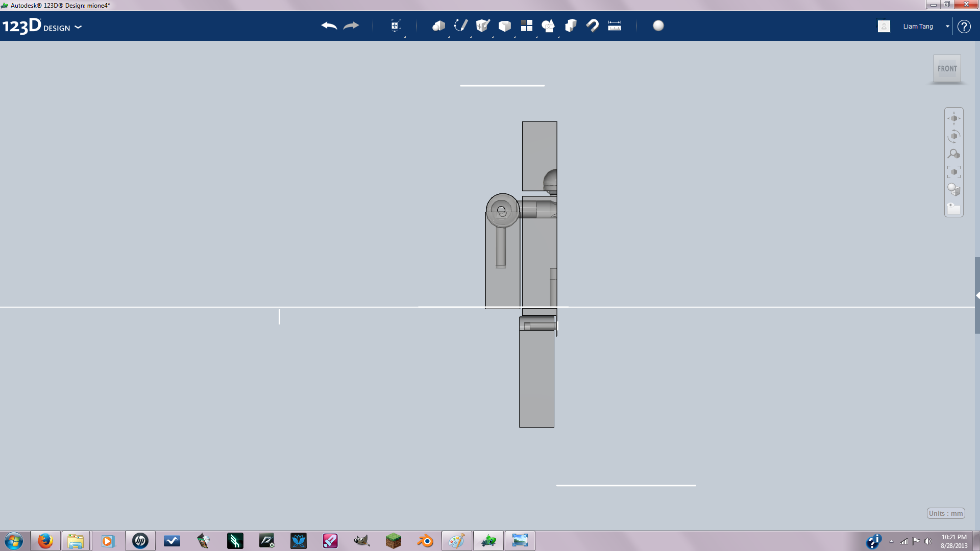Viewport: 980px width, 551px height.
Task: Click the FRONT face of view cube
Action: click(947, 68)
